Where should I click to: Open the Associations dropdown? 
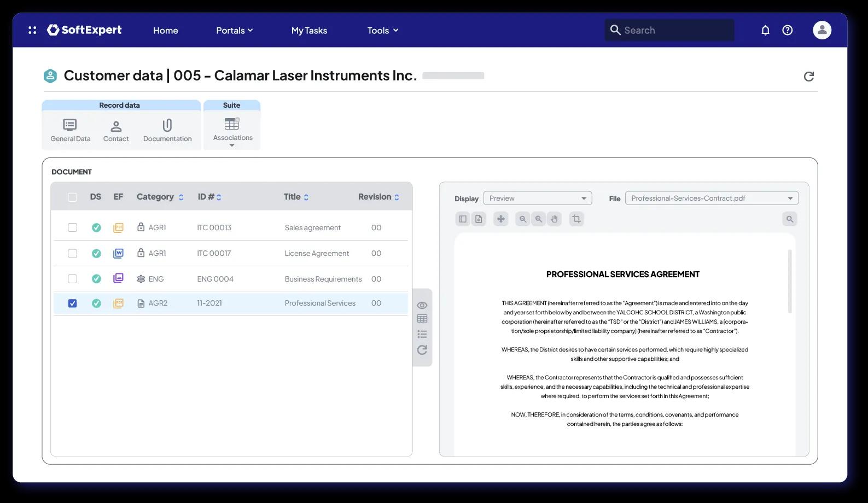[232, 132]
